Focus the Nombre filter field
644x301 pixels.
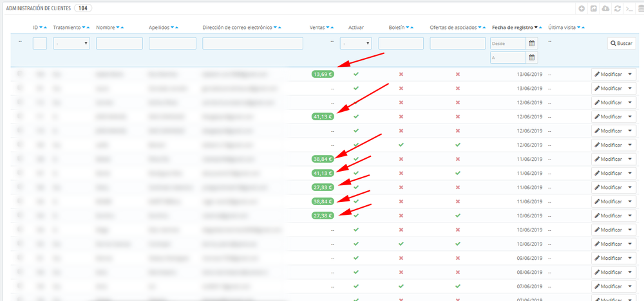[x=120, y=43]
